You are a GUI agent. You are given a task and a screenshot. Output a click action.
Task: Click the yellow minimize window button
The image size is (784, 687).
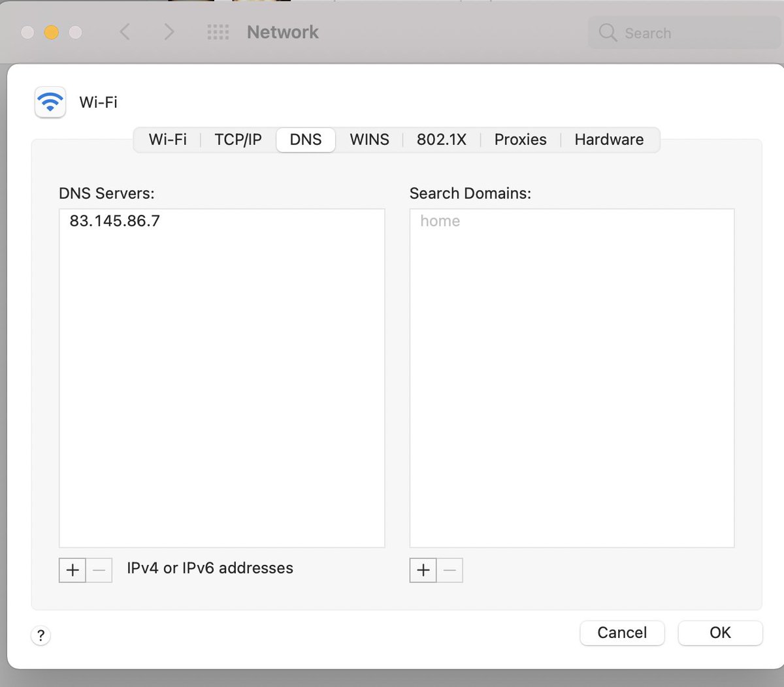coord(52,32)
